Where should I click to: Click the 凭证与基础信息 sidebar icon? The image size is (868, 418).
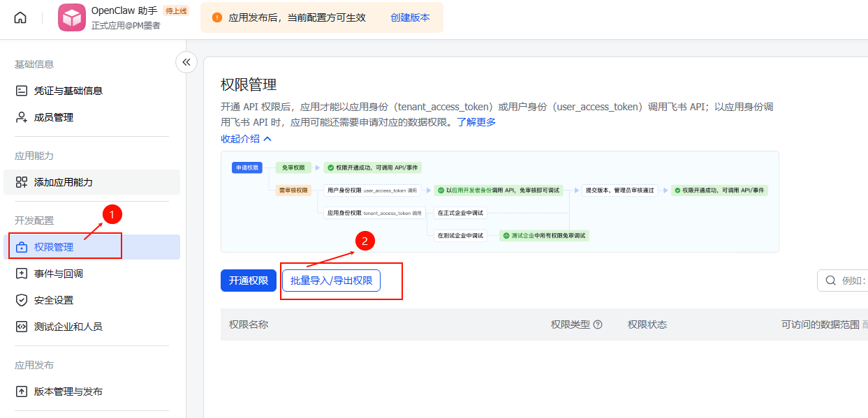[22, 91]
